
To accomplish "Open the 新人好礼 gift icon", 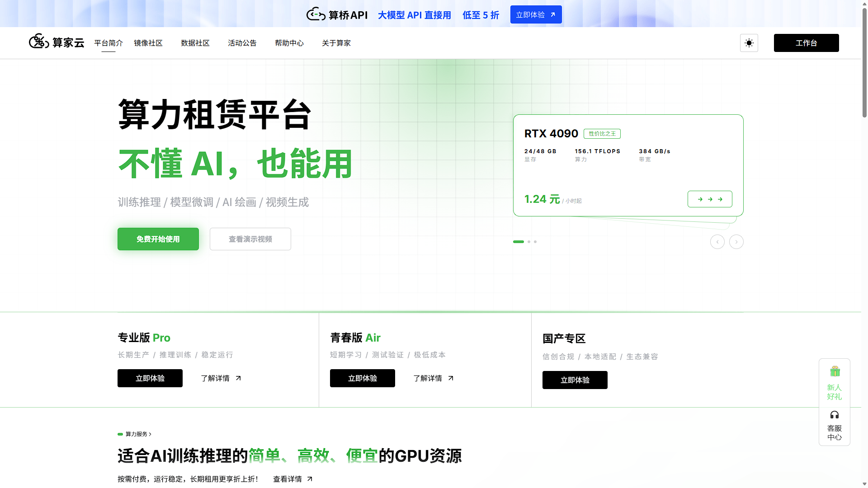I will tap(835, 383).
